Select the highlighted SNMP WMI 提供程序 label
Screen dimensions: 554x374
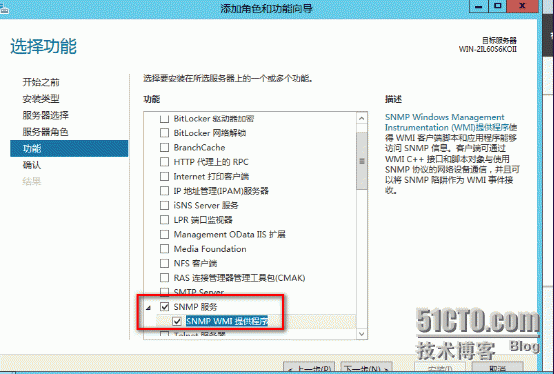coord(227,321)
